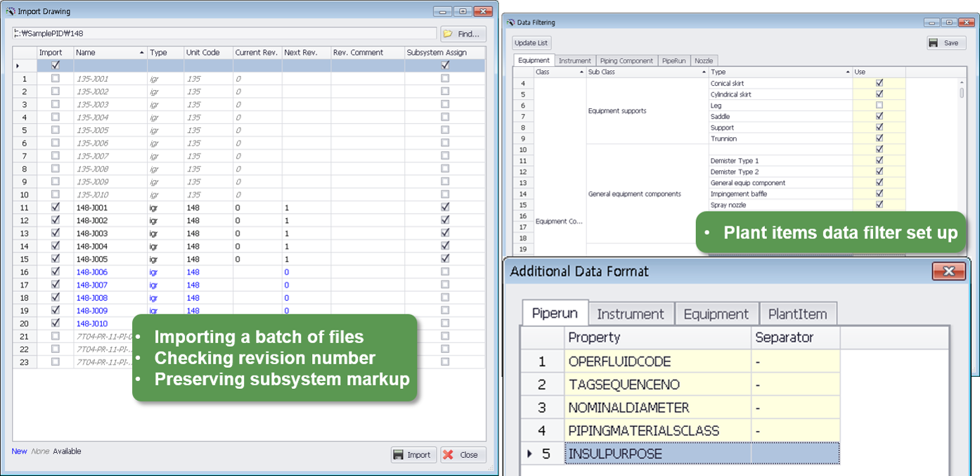980x476 pixels.
Task: Check the Use box for the Leg sub class
Action: 878,105
